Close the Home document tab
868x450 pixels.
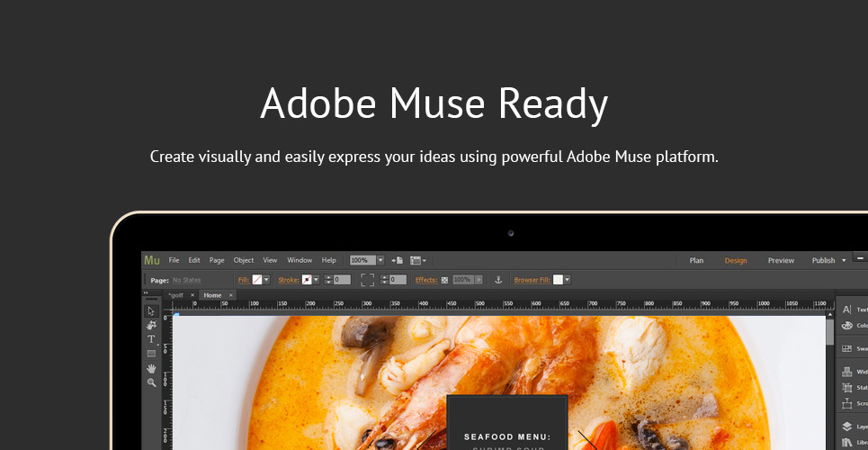point(230,295)
